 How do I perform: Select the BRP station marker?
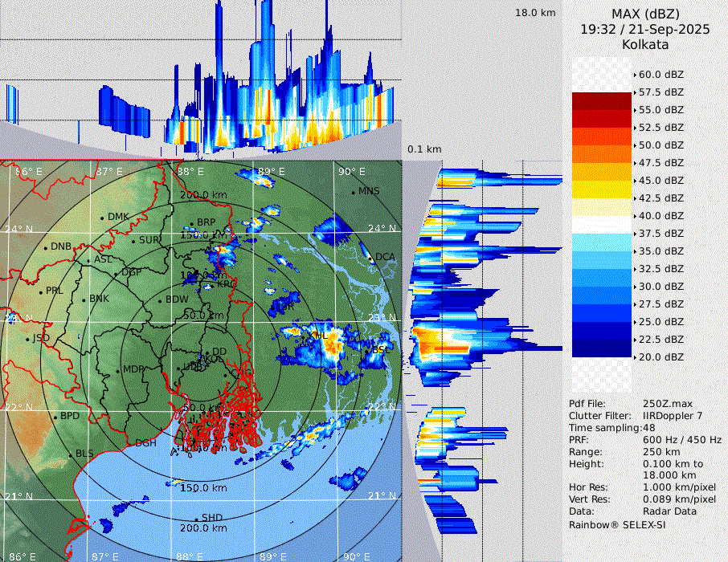click(x=192, y=224)
